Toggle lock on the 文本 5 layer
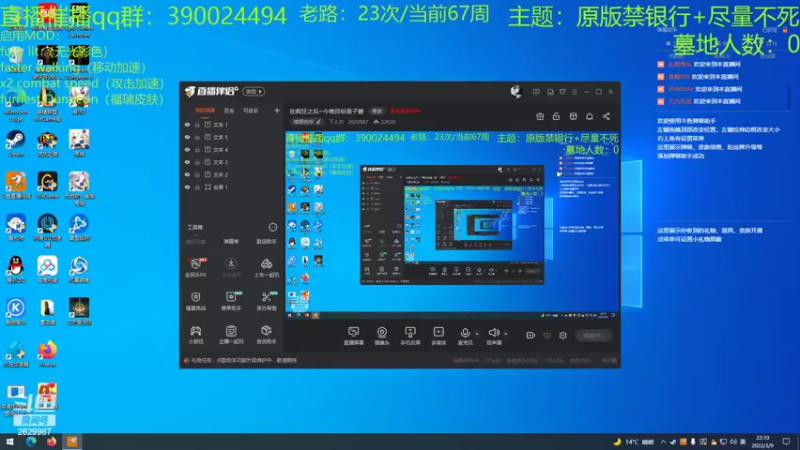The width and height of the screenshot is (800, 450). click(197, 137)
